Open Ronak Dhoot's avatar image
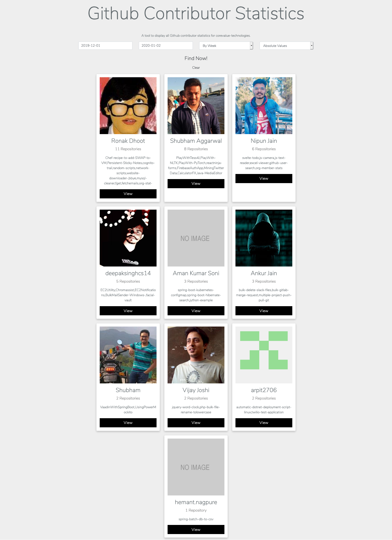The height and width of the screenshot is (540, 392). coord(128,105)
